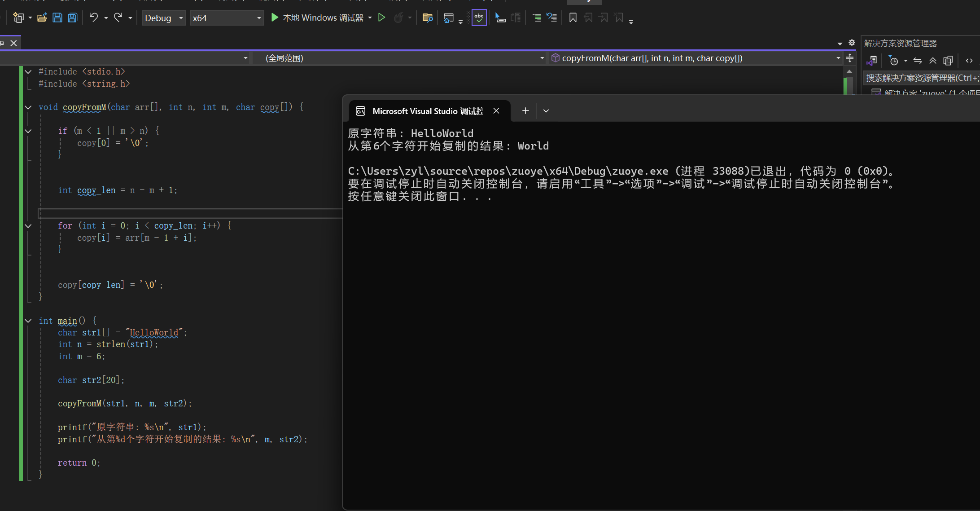Collapse the copyFromM function code block

click(28, 107)
